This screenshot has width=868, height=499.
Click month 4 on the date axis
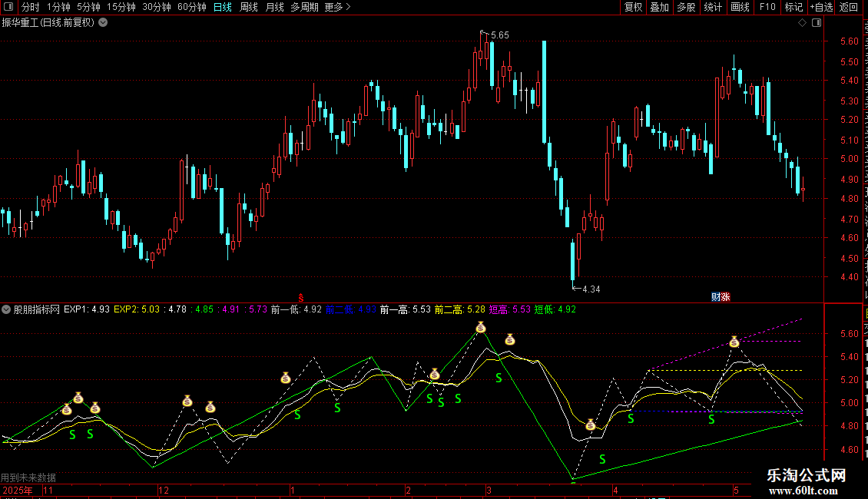coord(615,491)
